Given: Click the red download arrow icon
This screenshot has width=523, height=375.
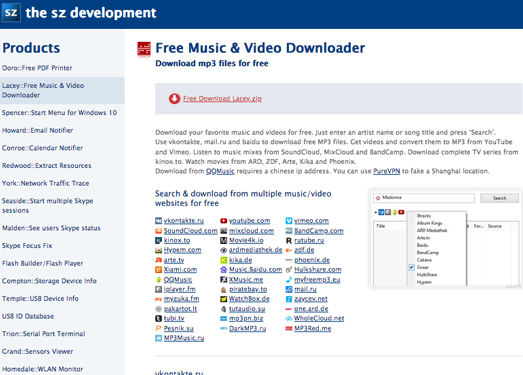Looking at the screenshot, I should point(174,99).
